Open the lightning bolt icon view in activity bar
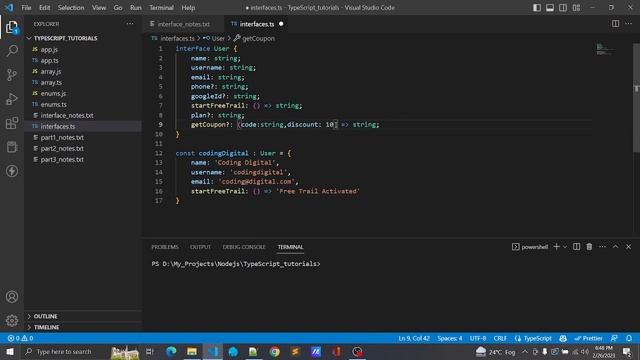Image resolution: width=640 pixels, height=360 pixels. point(12,171)
